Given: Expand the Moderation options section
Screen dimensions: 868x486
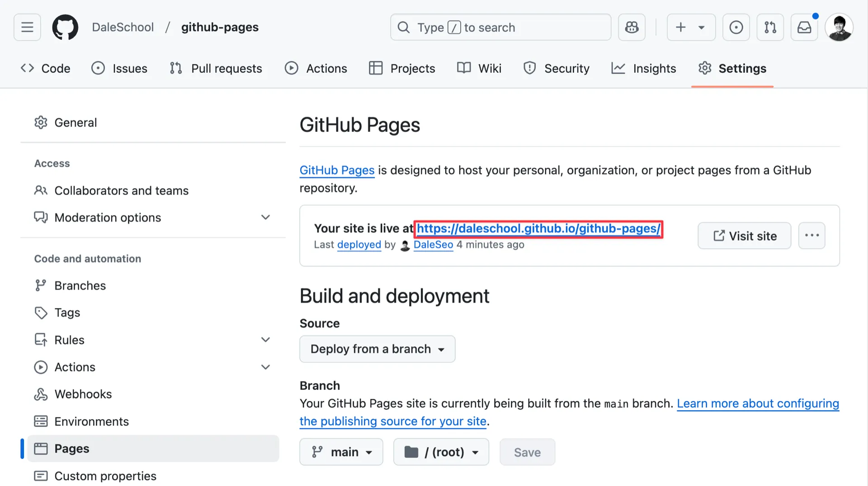Looking at the screenshot, I should [266, 217].
